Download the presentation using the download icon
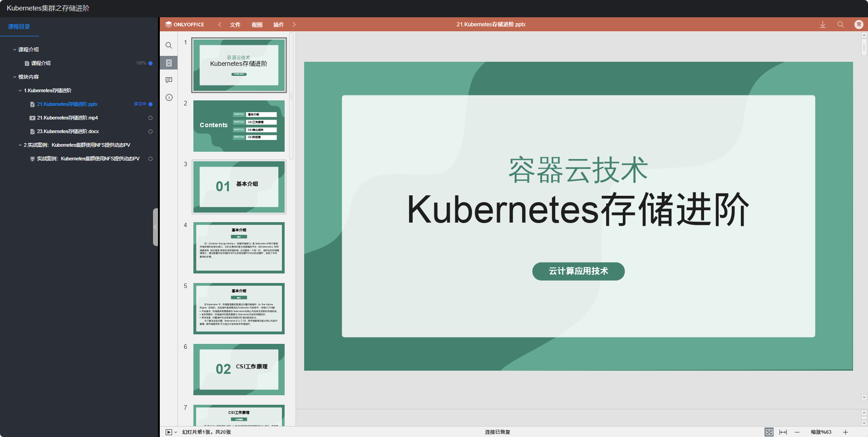The width and height of the screenshot is (868, 437). 823,25
